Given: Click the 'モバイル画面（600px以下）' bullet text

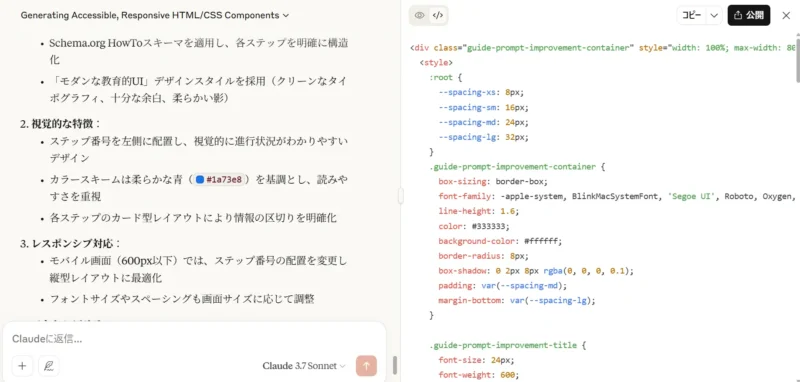Looking at the screenshot, I should click(x=199, y=269).
